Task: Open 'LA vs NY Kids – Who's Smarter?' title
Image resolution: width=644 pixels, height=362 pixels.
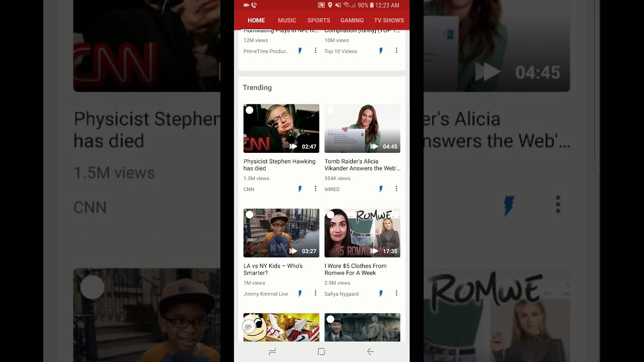Action: 273,269
